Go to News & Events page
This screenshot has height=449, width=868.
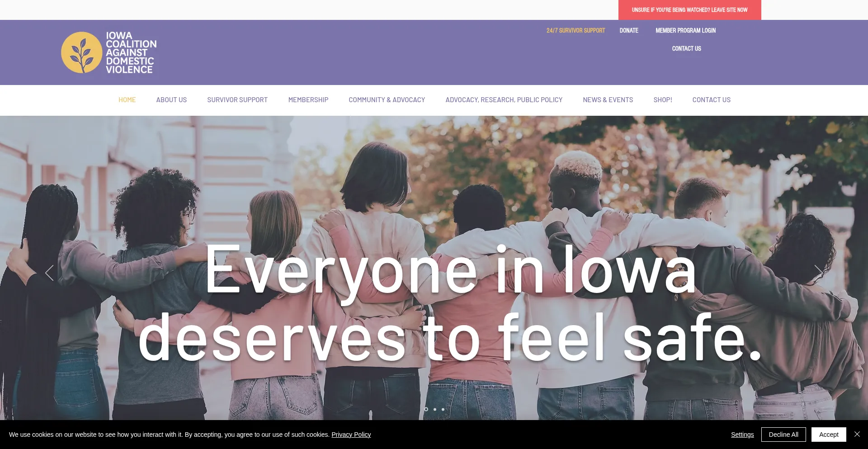point(608,100)
